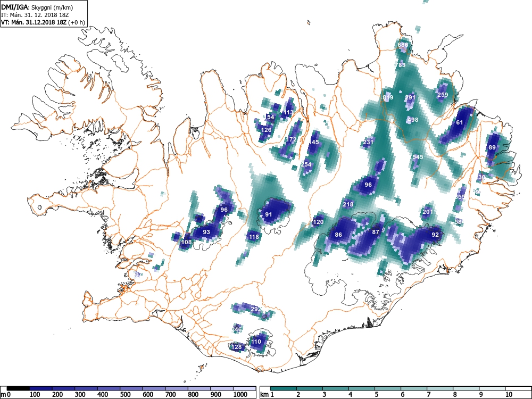Click the 292 value label
The image size is (532, 399).
coord(256,309)
